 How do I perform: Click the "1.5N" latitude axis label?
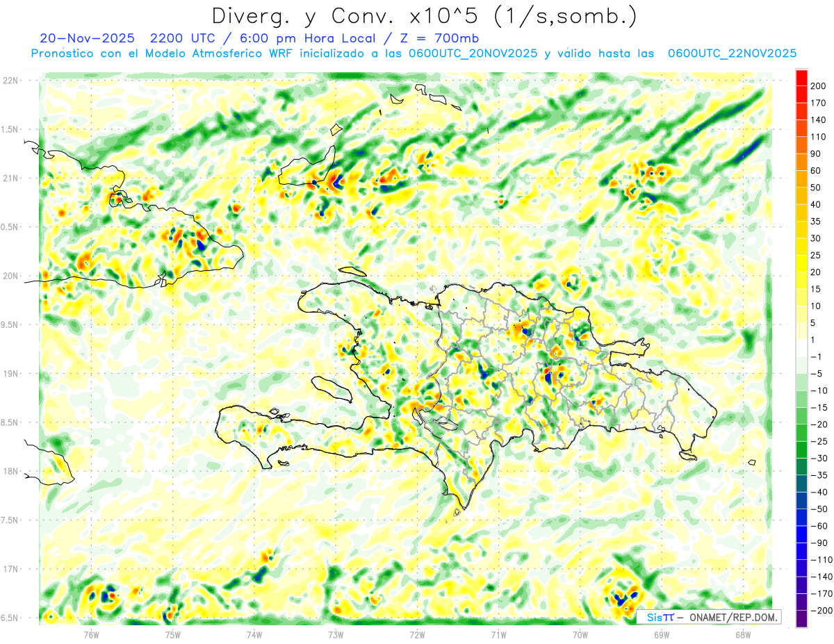10,129
